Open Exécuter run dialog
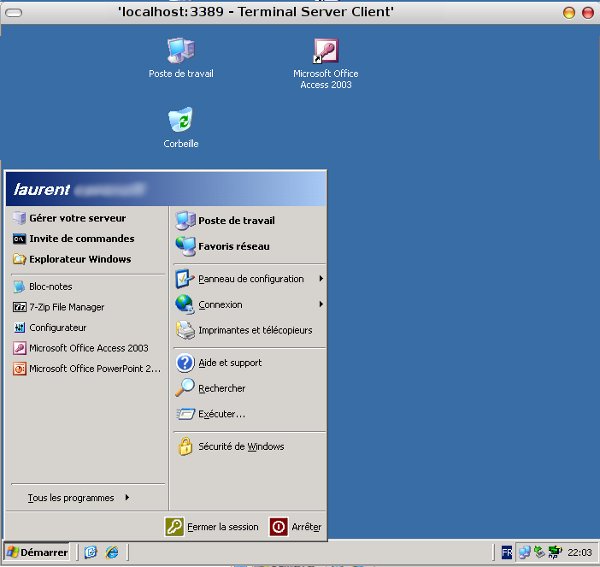The width and height of the screenshot is (600, 567). tap(220, 413)
